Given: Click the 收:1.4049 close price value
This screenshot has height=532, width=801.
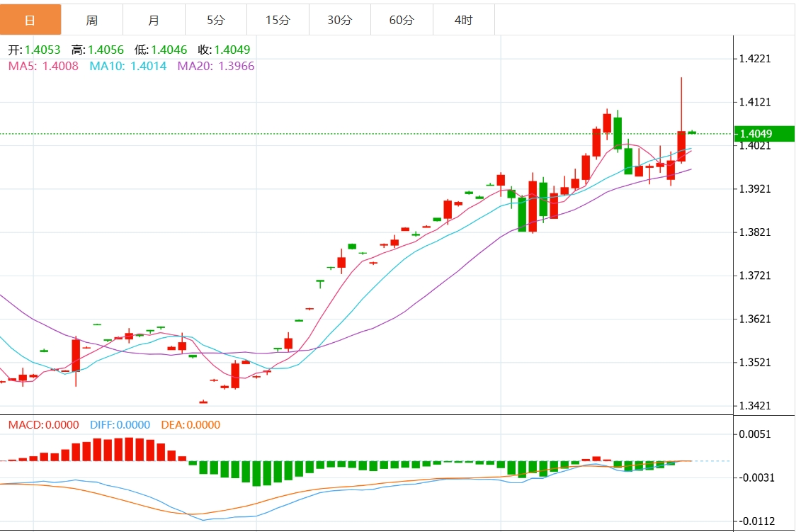Looking at the screenshot, I should (x=224, y=50).
